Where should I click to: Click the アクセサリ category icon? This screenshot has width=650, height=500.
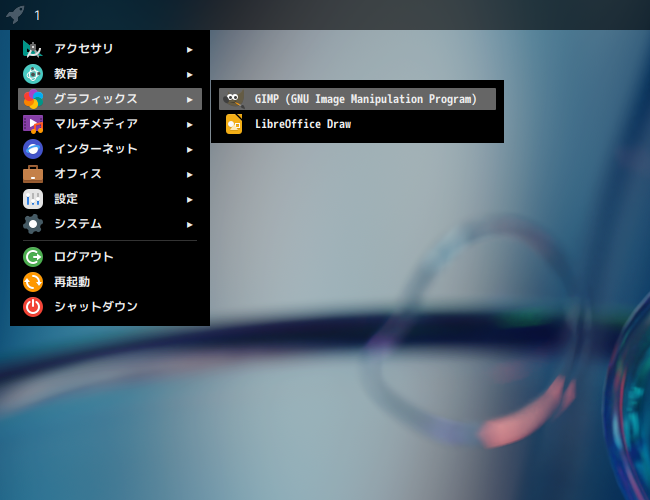33,49
